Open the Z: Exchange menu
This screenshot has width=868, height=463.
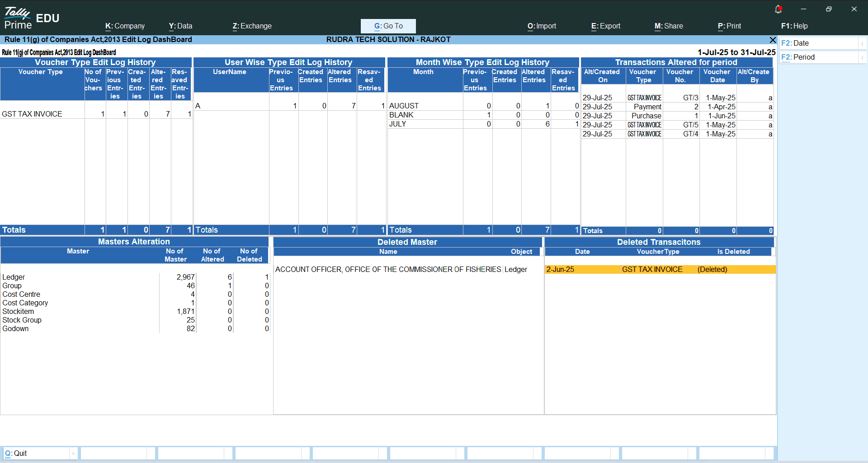pos(252,26)
